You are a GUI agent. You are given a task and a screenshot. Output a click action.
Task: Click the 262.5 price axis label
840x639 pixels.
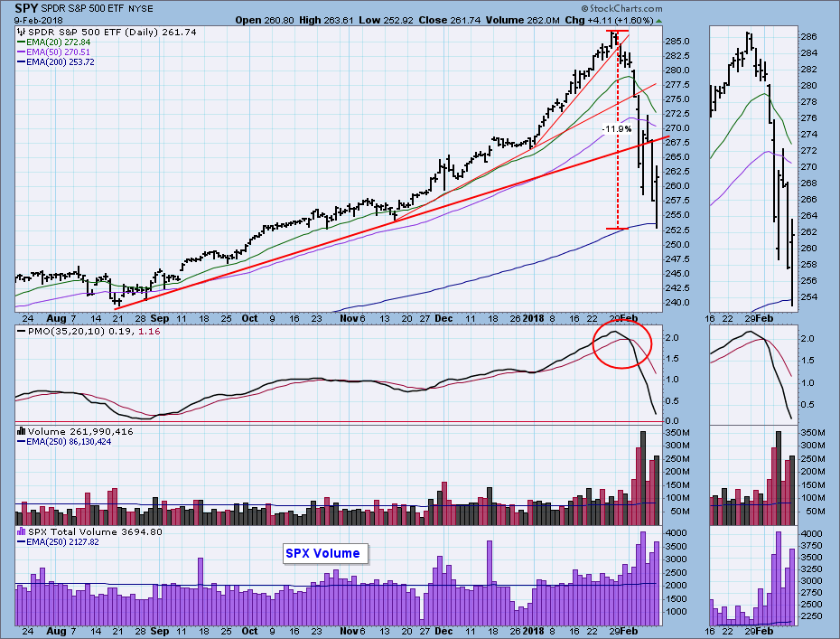point(677,172)
